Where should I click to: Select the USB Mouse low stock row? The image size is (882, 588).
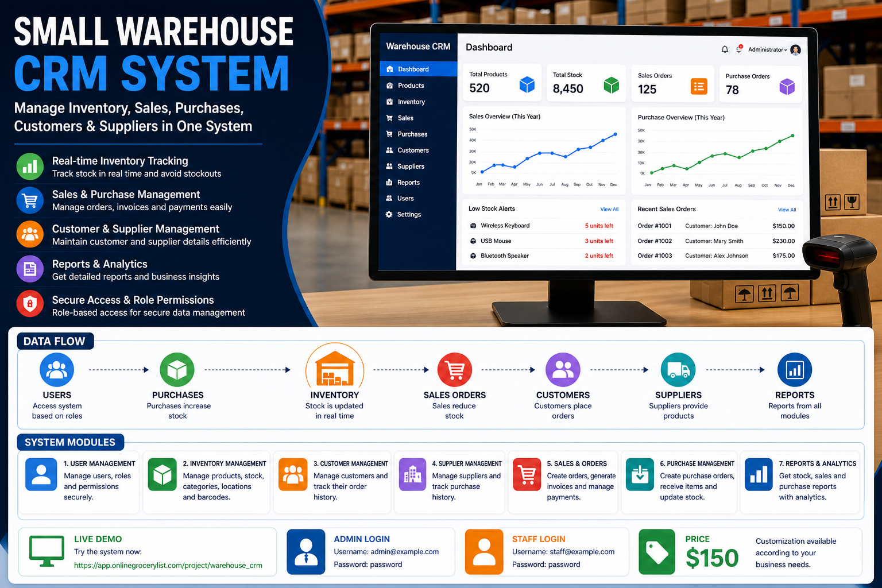click(542, 241)
